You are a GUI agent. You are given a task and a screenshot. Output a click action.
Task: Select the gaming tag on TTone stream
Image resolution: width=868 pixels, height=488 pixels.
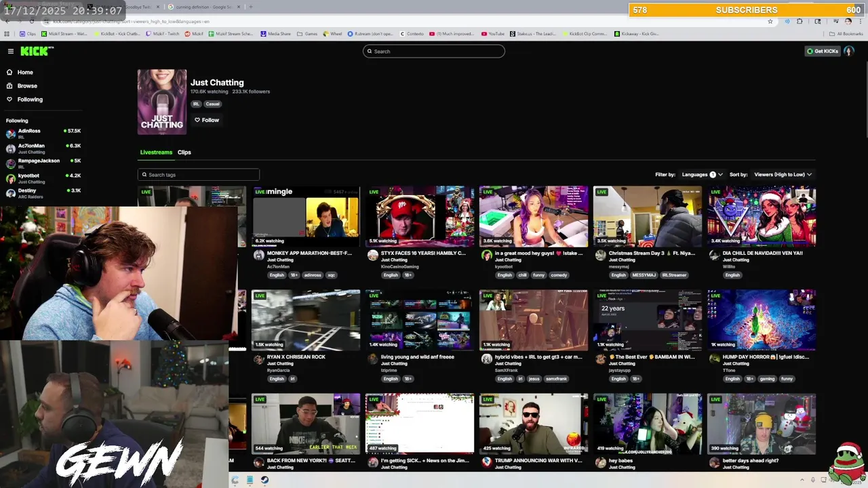[768, 379]
